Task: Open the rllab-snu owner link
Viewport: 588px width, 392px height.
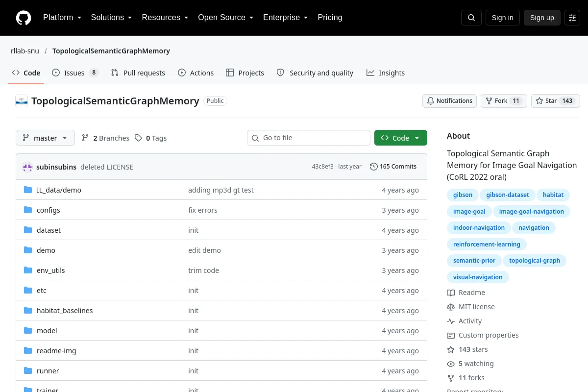Action: pyautogui.click(x=25, y=51)
